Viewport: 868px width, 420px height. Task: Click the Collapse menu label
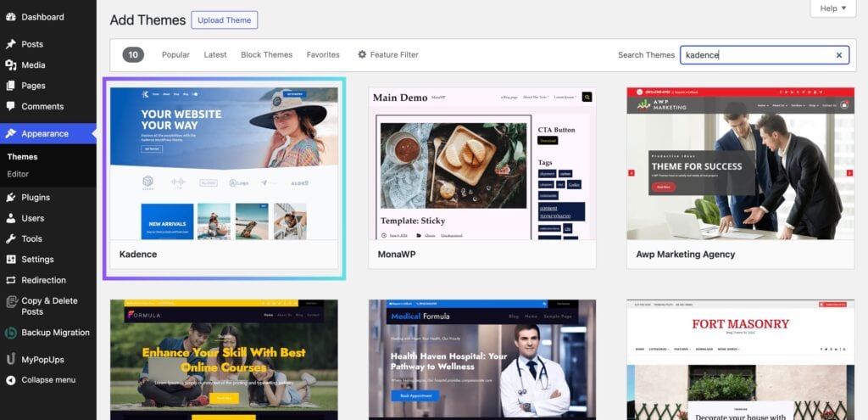[48, 380]
